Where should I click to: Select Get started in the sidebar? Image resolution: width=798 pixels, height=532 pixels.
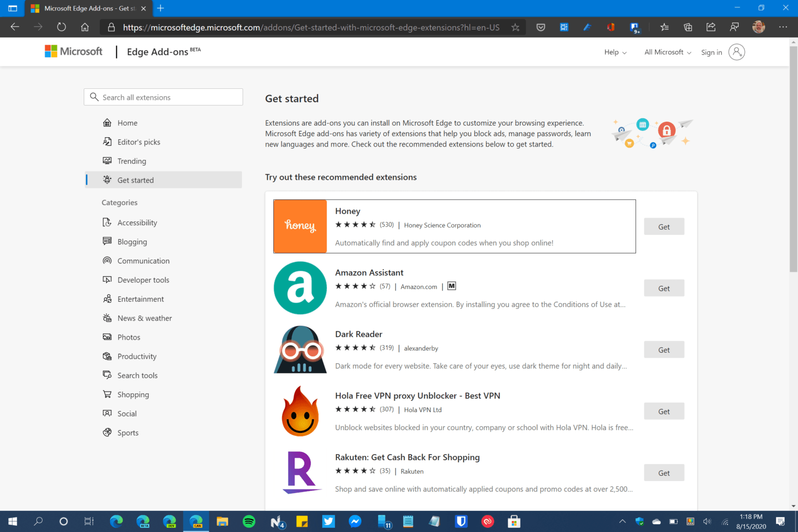click(136, 180)
